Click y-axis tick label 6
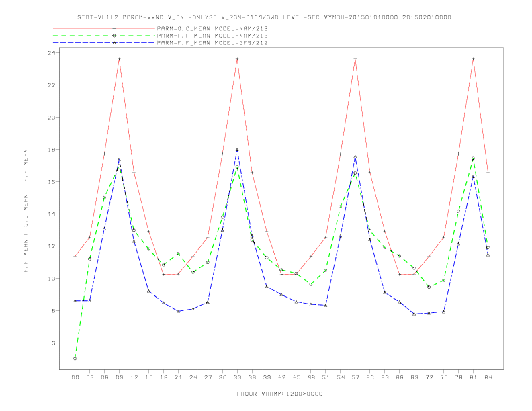 point(53,343)
